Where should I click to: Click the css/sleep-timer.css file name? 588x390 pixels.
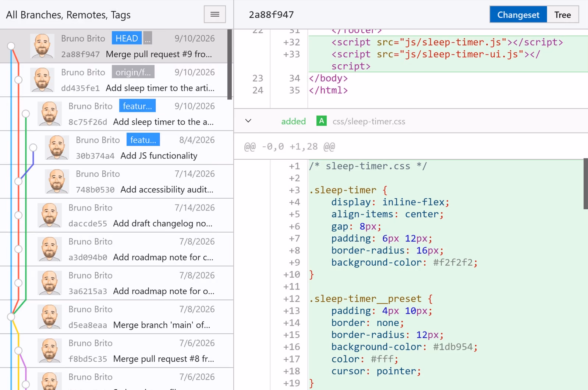pos(369,121)
